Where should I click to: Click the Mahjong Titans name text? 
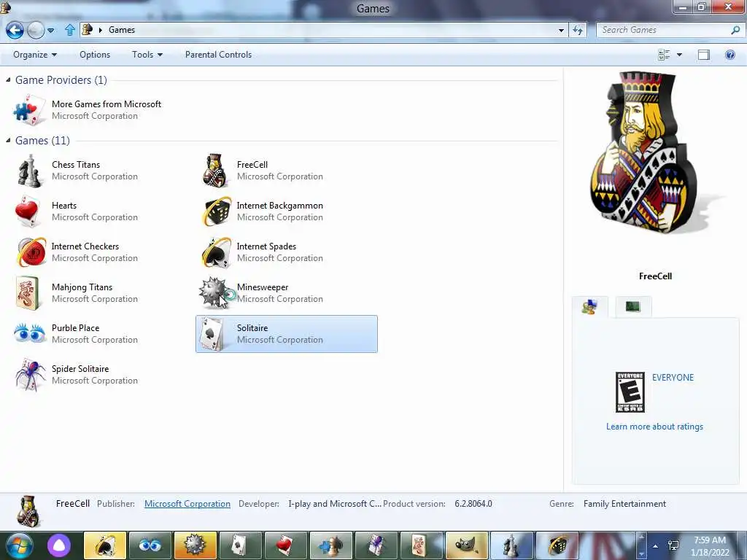pos(82,287)
